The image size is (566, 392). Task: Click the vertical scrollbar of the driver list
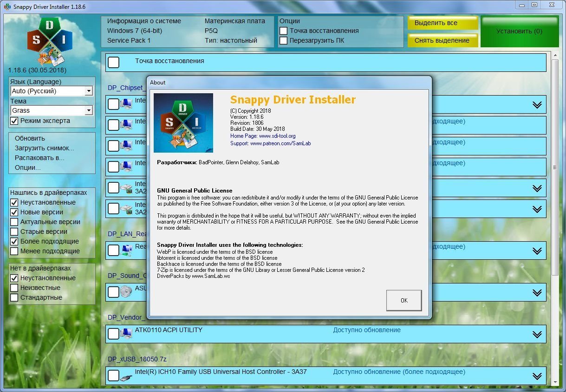pyautogui.click(x=554, y=167)
